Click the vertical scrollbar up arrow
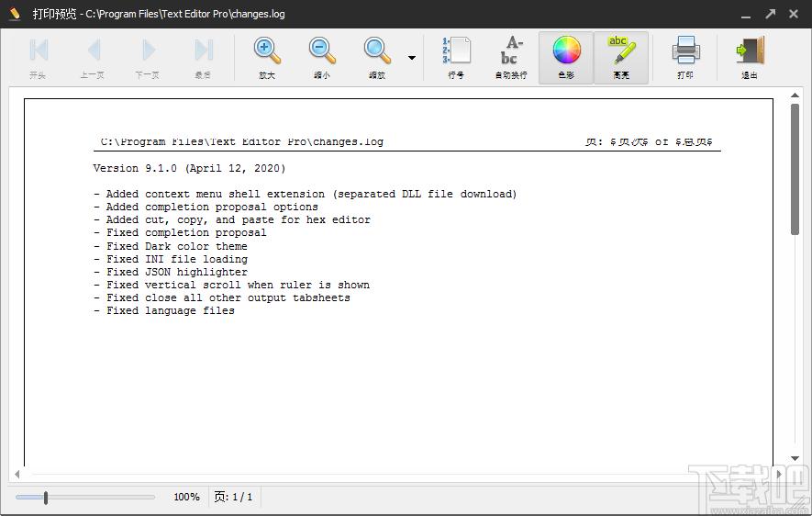Screen dimensions: 812x516 tap(795, 95)
